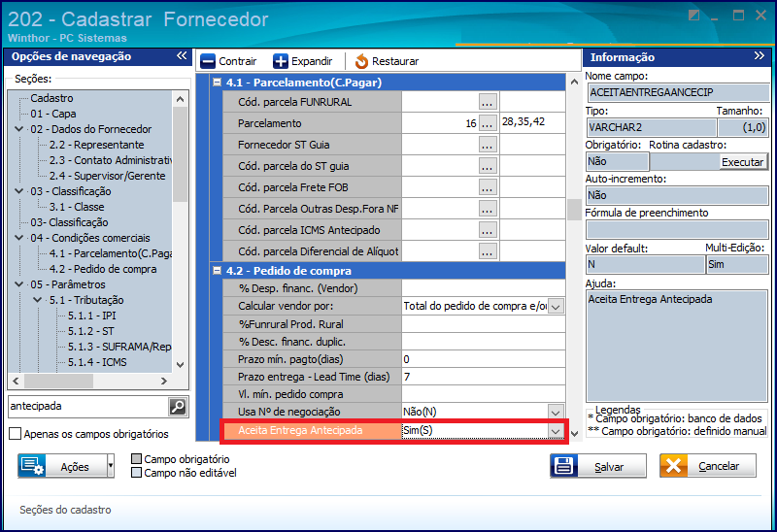Collapse the 03 - Classificação tree node

[x=19, y=190]
